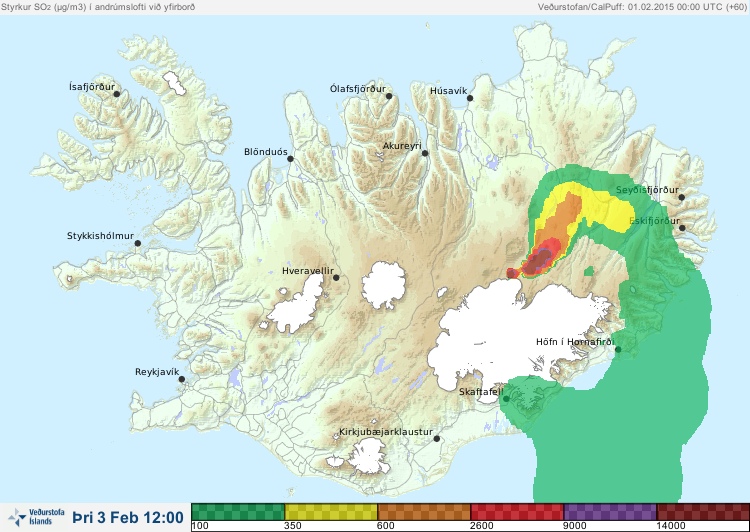Click the yellow 350 legend swatch
Screen dimensions: 750x532
coord(331,512)
